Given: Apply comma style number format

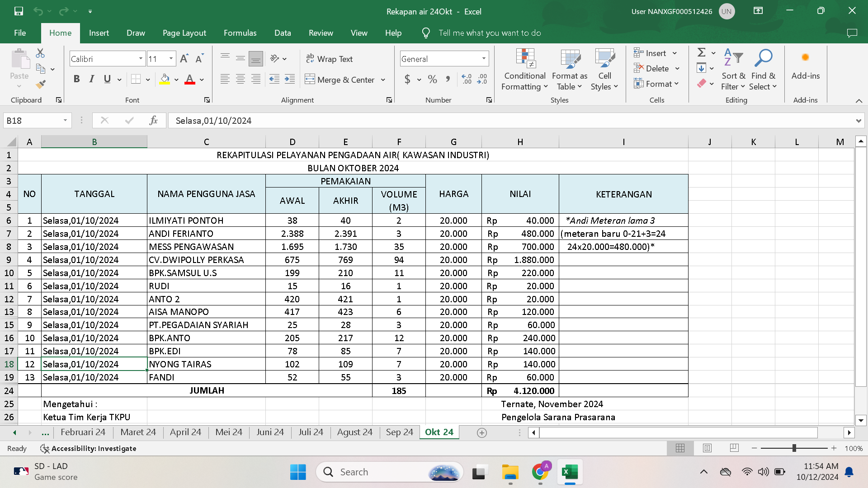Looking at the screenshot, I should [448, 80].
